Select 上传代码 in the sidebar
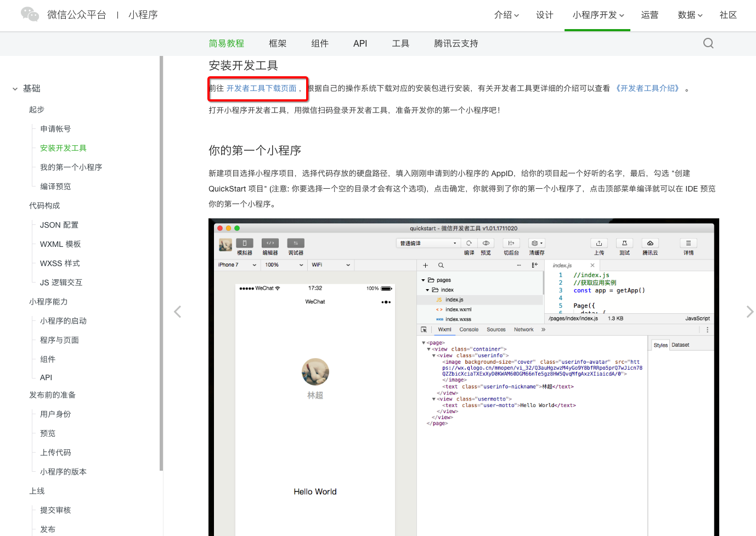Screen dimensions: 756x536 (x=55, y=453)
